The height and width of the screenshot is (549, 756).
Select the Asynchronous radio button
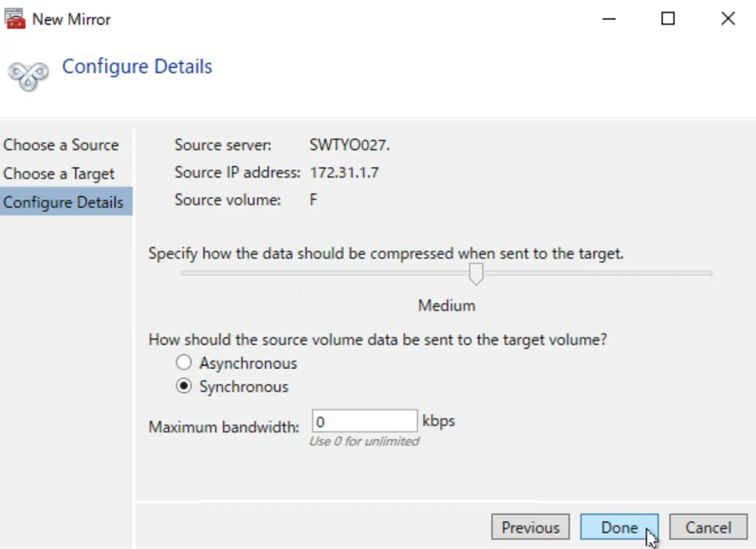pos(184,363)
